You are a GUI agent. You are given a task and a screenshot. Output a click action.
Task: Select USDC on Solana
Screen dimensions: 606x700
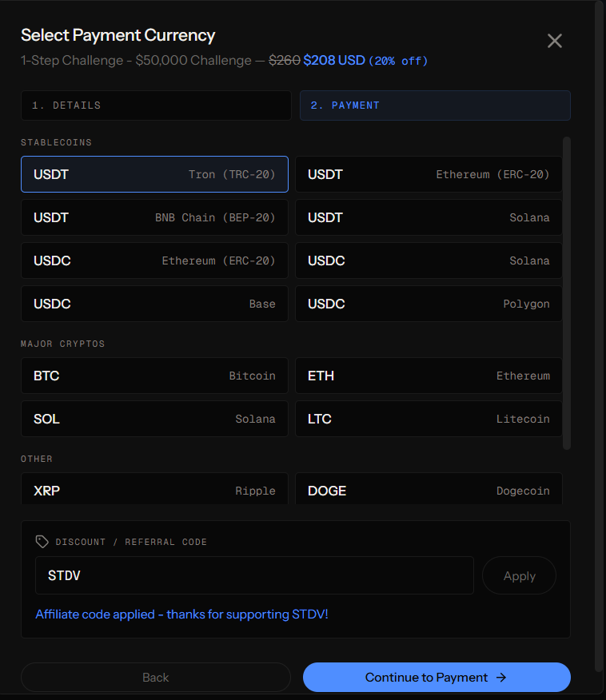point(429,261)
